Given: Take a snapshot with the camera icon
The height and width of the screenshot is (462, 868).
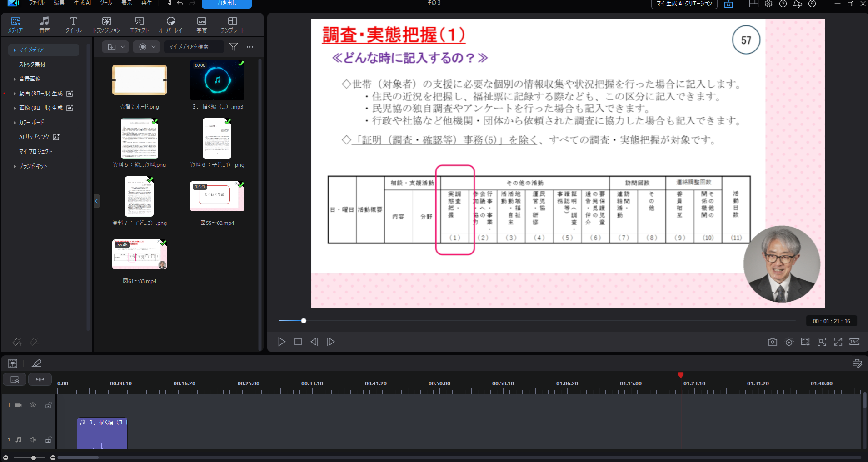Looking at the screenshot, I should coord(772,342).
